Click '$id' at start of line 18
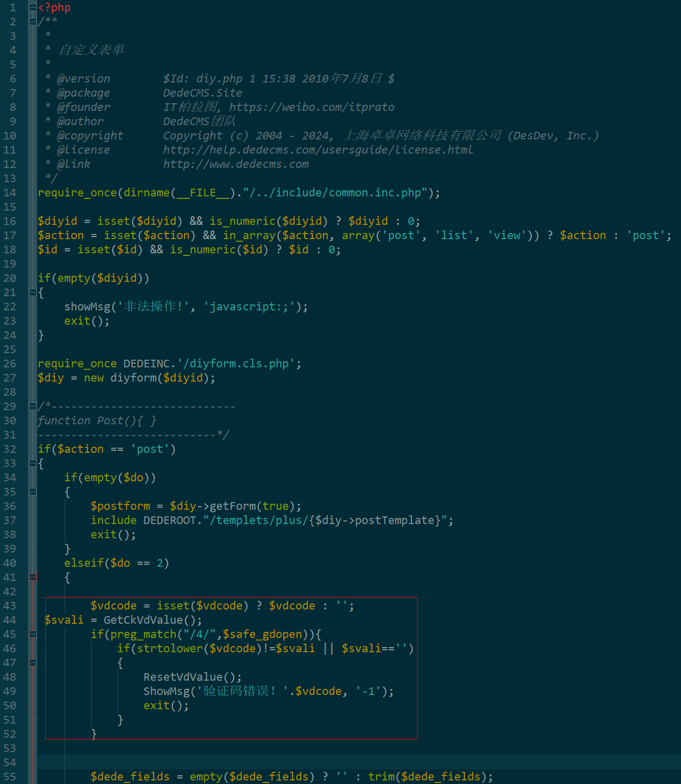 48,250
